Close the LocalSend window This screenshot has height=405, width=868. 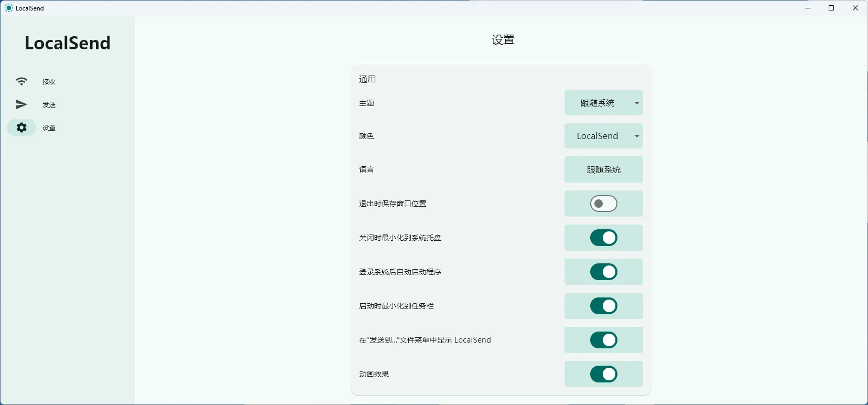855,8
